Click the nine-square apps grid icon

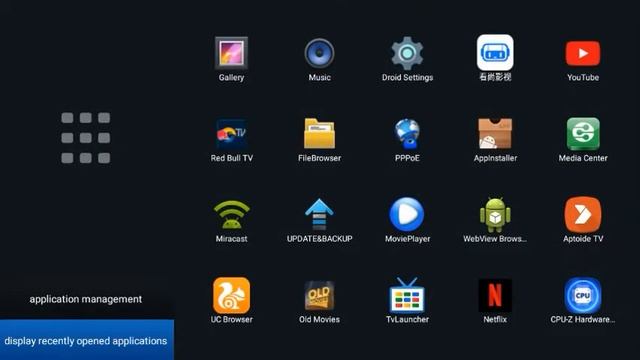(x=86, y=138)
